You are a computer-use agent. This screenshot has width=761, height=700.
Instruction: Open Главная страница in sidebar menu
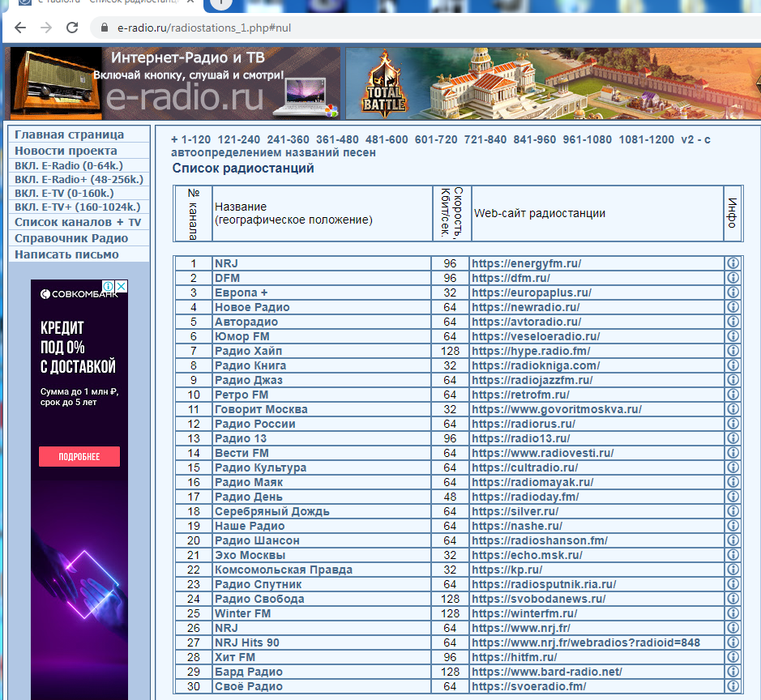point(70,134)
